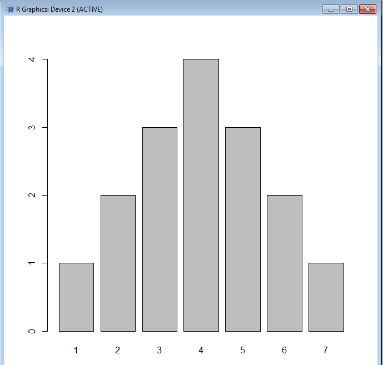Click the y-axis tick label '2'
The image size is (383, 365).
[32, 195]
